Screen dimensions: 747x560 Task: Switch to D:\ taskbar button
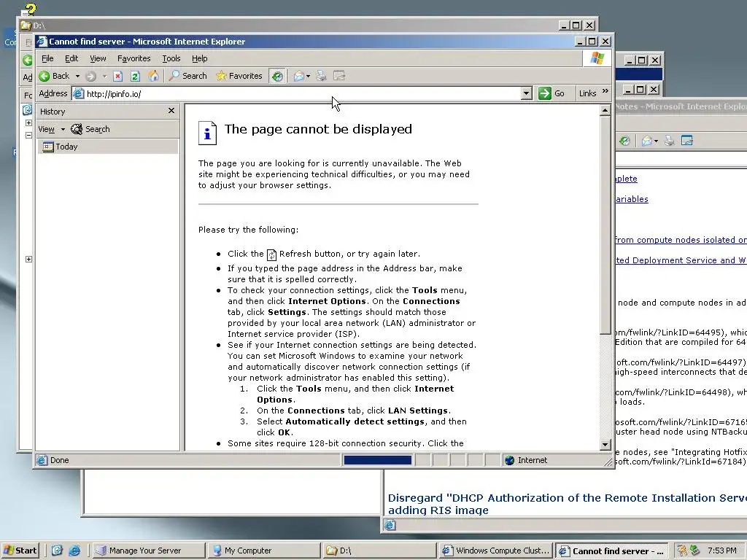point(380,551)
